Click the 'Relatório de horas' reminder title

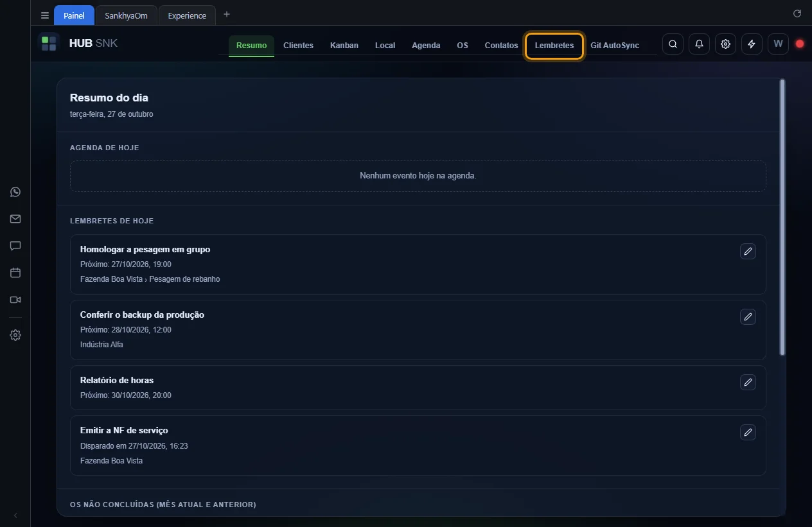[117, 380]
